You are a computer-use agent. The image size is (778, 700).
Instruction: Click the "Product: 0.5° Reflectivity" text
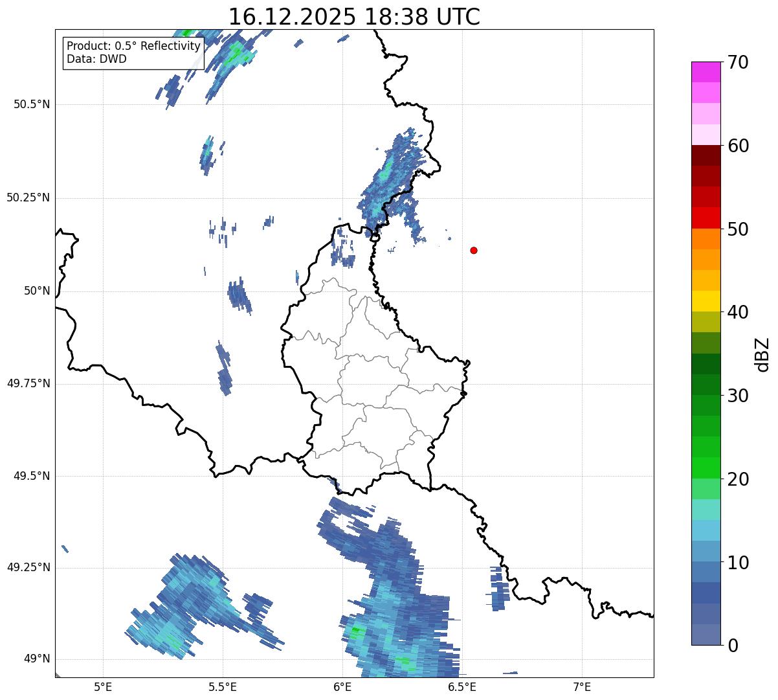coord(133,47)
